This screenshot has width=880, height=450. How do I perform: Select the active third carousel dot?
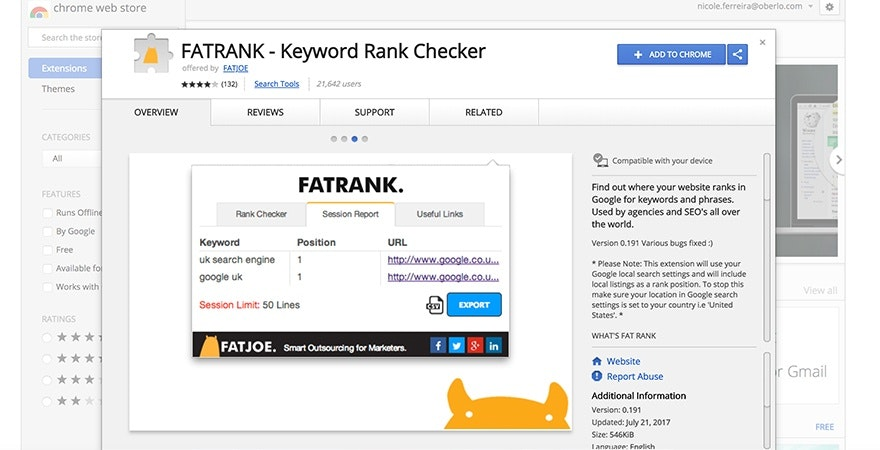tap(354, 139)
